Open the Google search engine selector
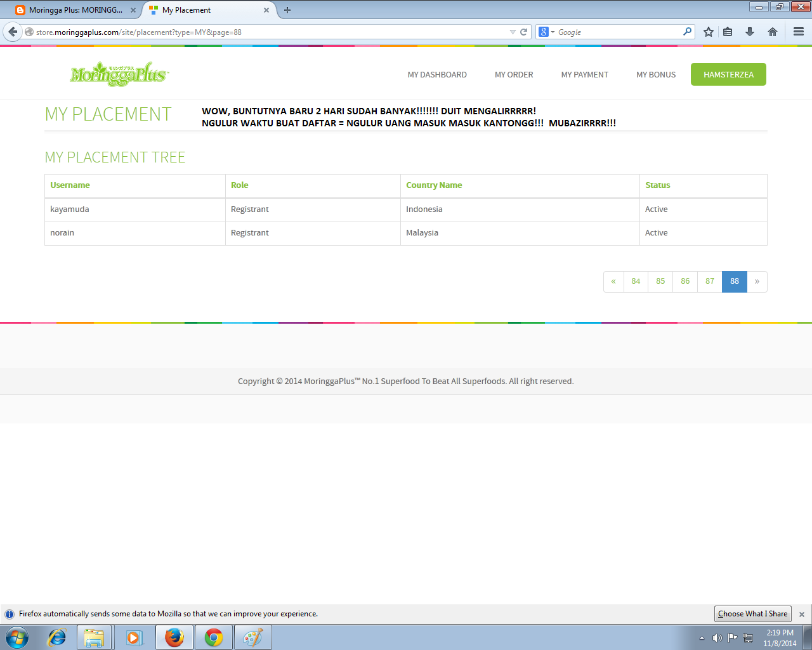812x650 pixels. click(546, 32)
